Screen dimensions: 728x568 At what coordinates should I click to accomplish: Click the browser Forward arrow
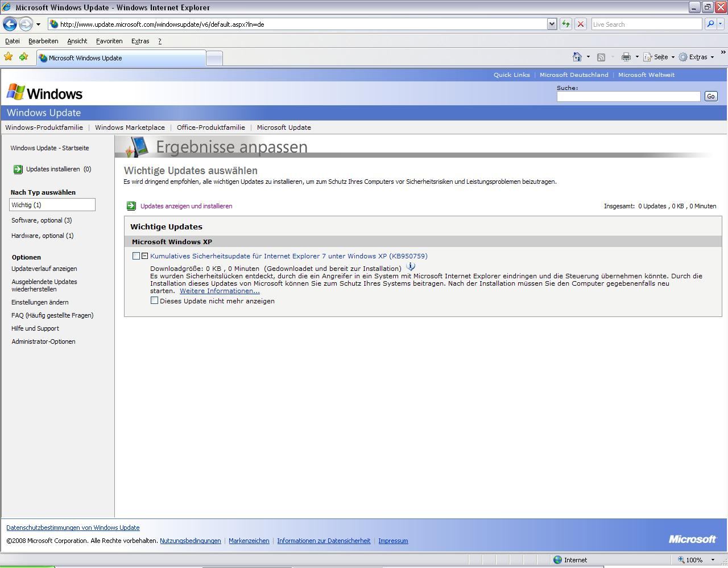click(x=26, y=24)
